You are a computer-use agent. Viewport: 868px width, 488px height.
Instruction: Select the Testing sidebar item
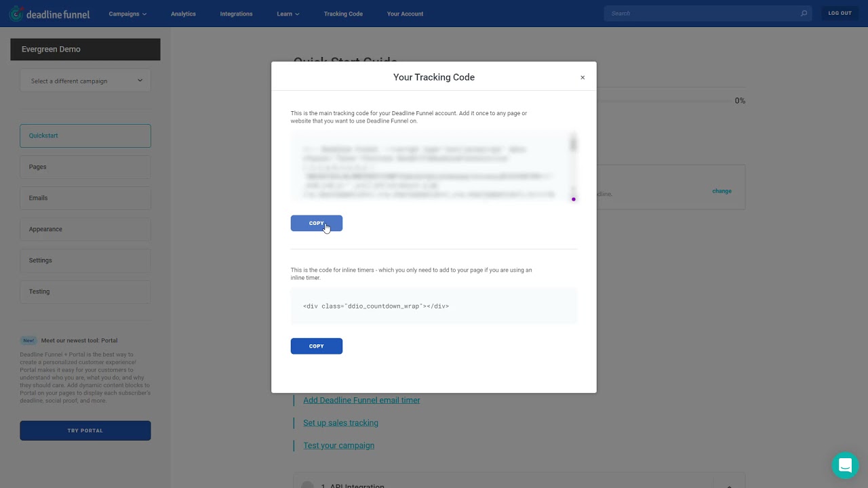pyautogui.click(x=85, y=291)
